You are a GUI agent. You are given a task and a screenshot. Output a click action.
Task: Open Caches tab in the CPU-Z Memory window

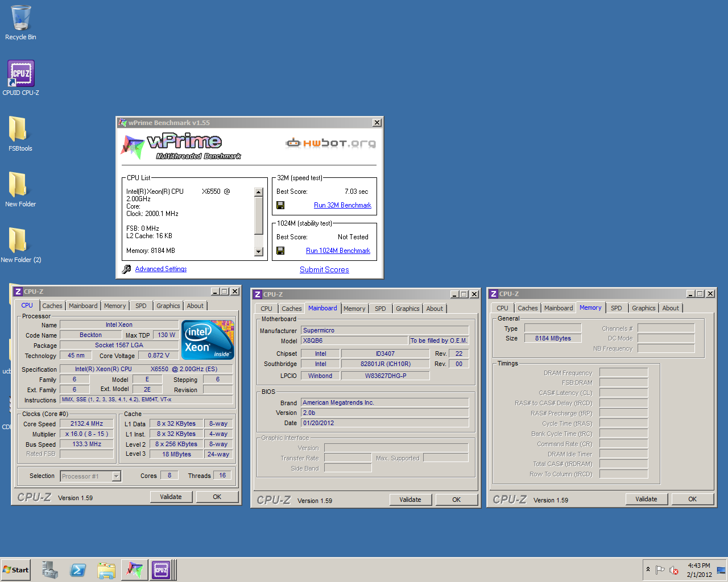pos(528,308)
